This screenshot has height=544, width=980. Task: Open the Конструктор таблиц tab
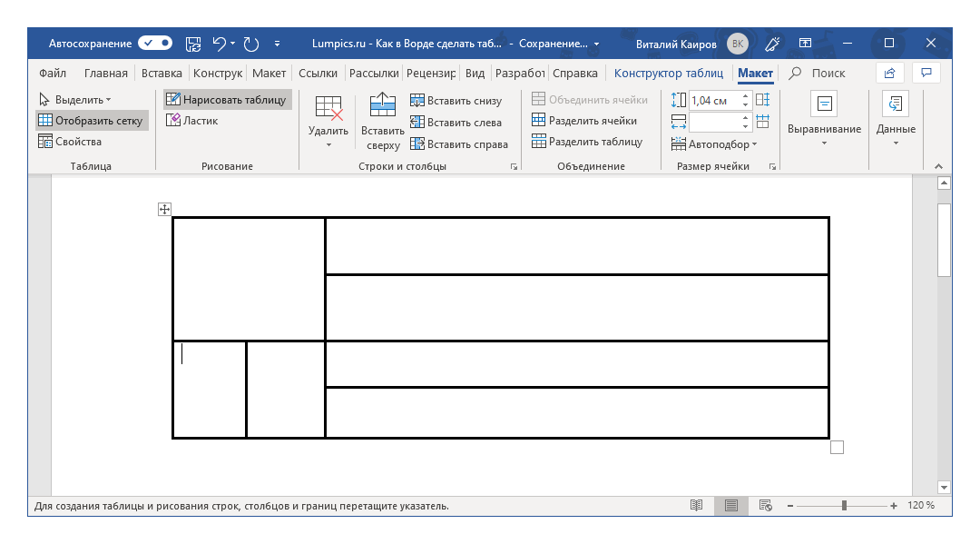pos(668,74)
